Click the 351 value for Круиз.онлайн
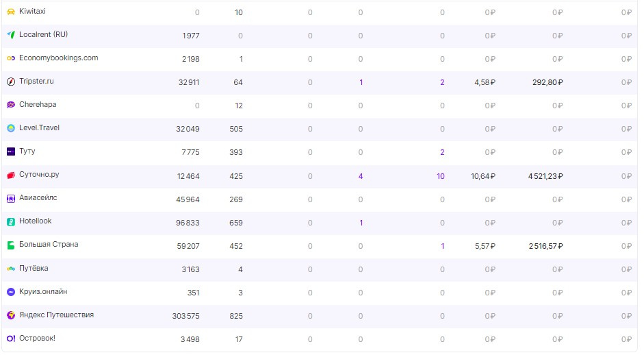 point(194,293)
